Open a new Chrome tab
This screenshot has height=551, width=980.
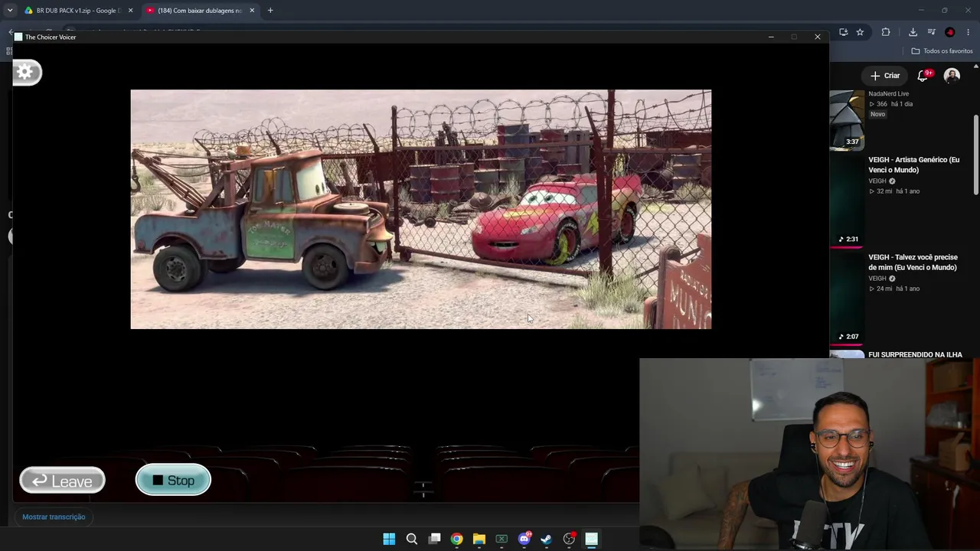point(270,11)
